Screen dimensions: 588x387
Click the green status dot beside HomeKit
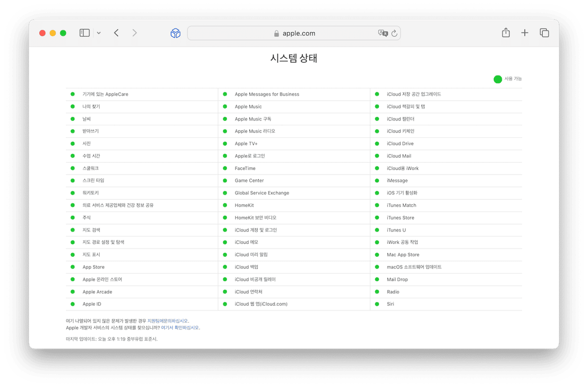click(x=225, y=205)
